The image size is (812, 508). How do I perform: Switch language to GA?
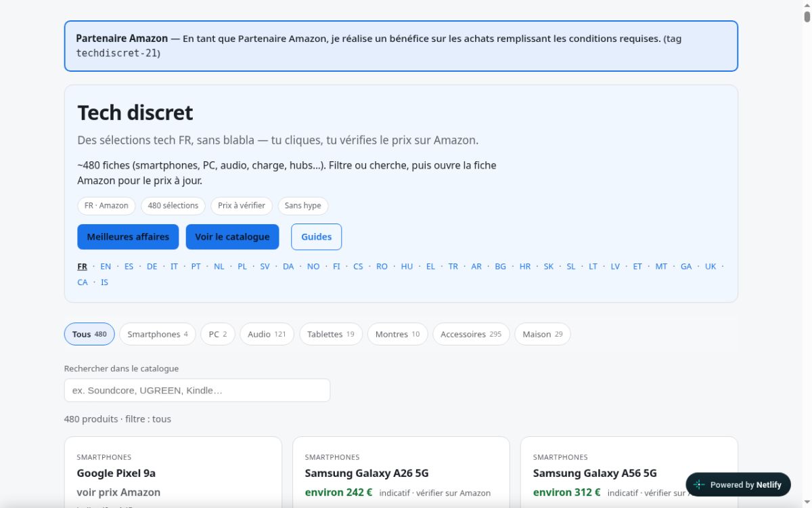[x=686, y=266]
